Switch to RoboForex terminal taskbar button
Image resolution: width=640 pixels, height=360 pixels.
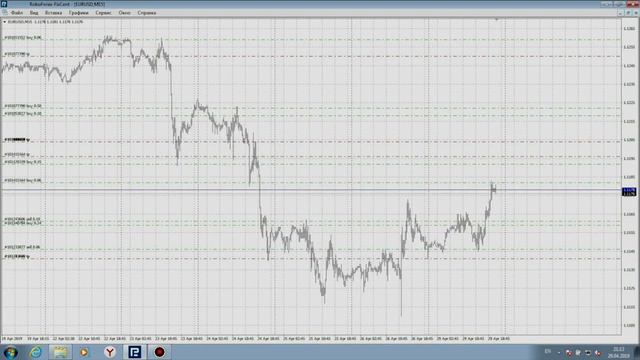click(135, 352)
